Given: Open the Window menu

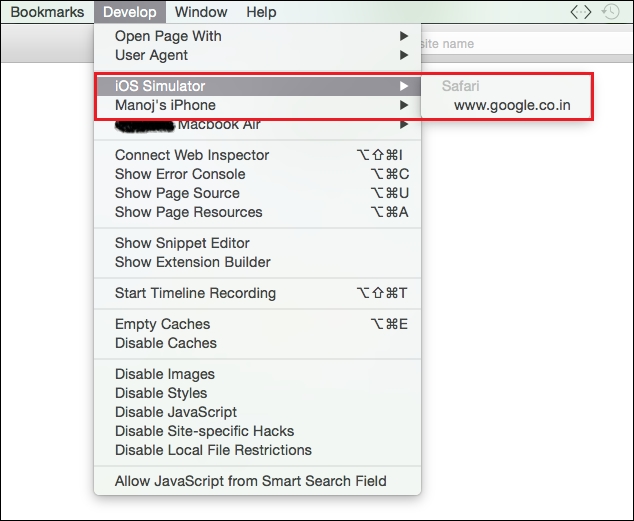Looking at the screenshot, I should pos(201,12).
